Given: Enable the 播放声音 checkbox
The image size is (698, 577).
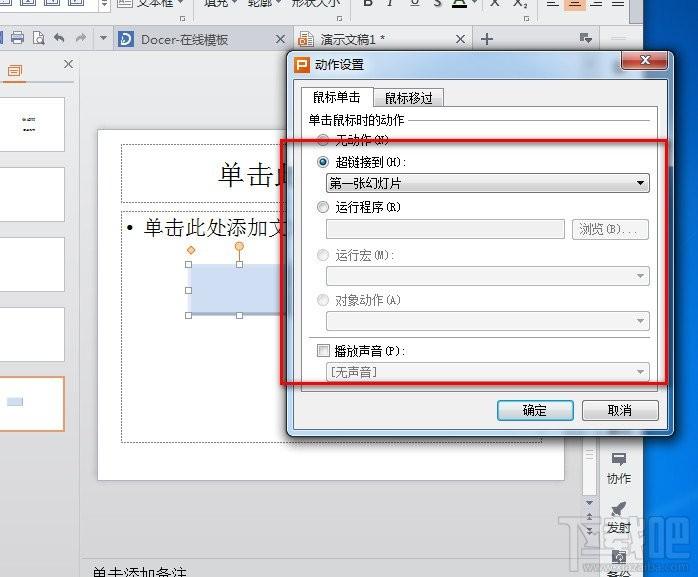Looking at the screenshot, I should click(x=323, y=351).
